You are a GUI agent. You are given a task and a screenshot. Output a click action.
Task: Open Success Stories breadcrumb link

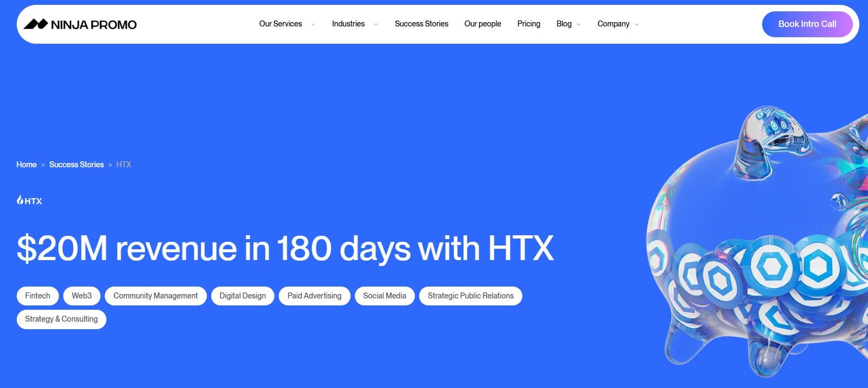[76, 165]
